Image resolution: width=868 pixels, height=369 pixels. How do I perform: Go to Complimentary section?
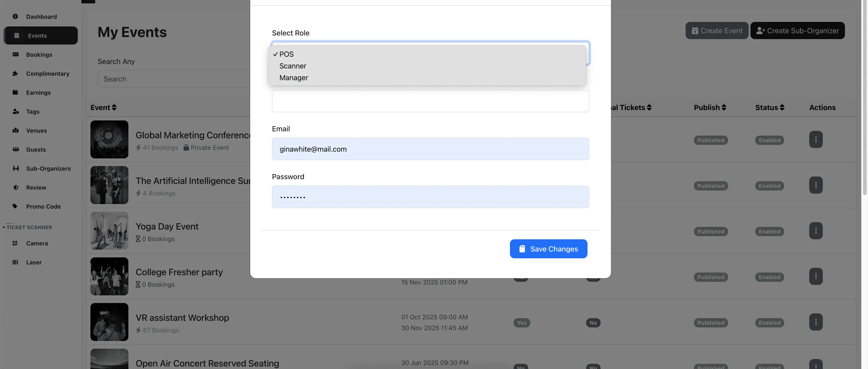pos(47,73)
